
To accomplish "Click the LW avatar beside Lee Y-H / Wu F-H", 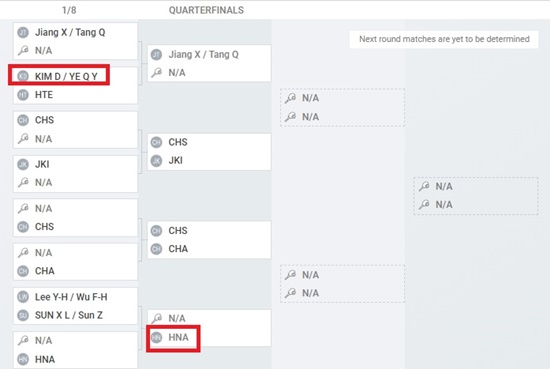I will pos(23,297).
